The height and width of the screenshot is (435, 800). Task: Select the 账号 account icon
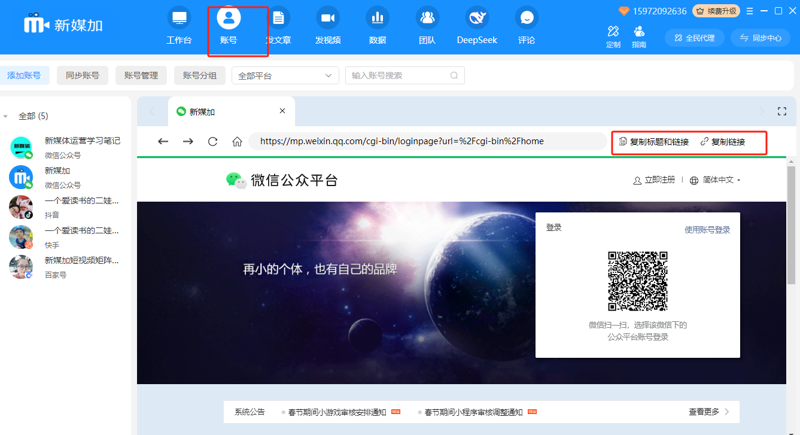(x=229, y=17)
